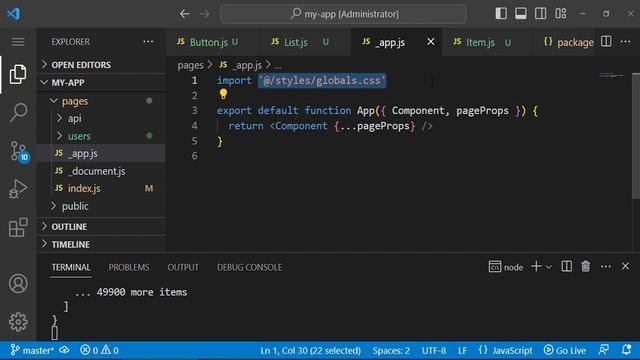The height and width of the screenshot is (360, 640).
Task: Click the pages breadcrumb
Action: pos(190,65)
